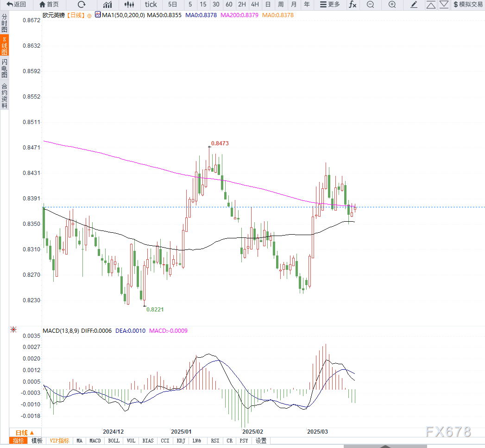485x448 pixels.
Task: Apply the CR indicator
Action: (x=229, y=441)
